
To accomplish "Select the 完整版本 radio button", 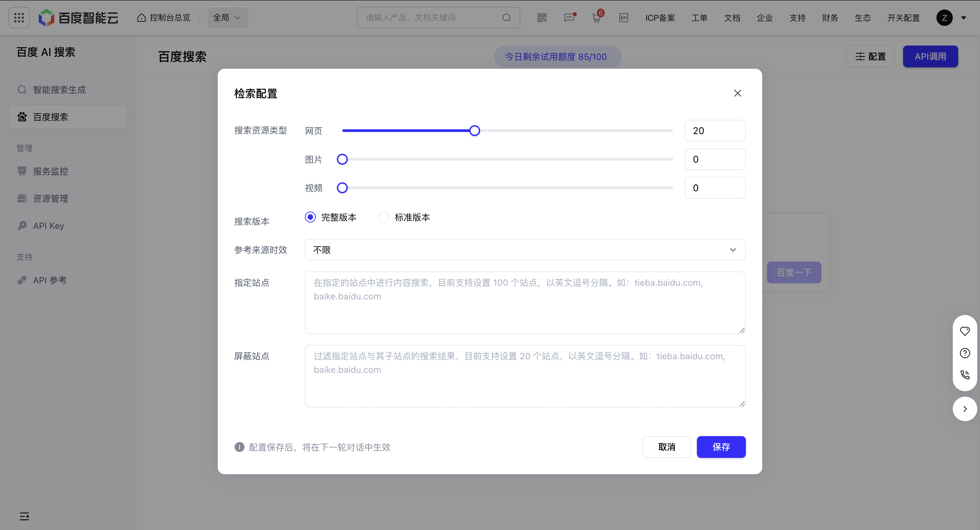I will click(310, 217).
